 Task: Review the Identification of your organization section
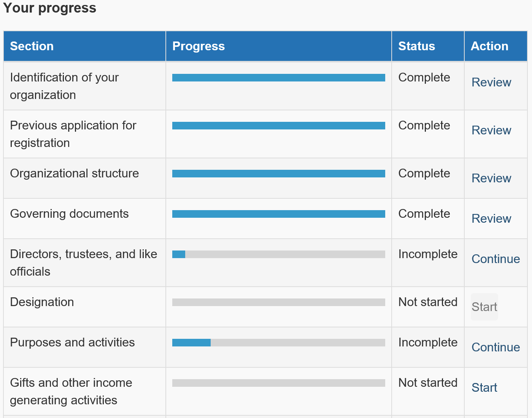(491, 82)
